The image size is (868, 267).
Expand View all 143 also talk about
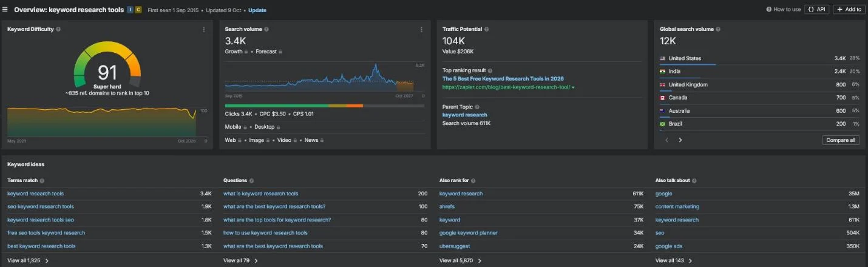(674, 260)
